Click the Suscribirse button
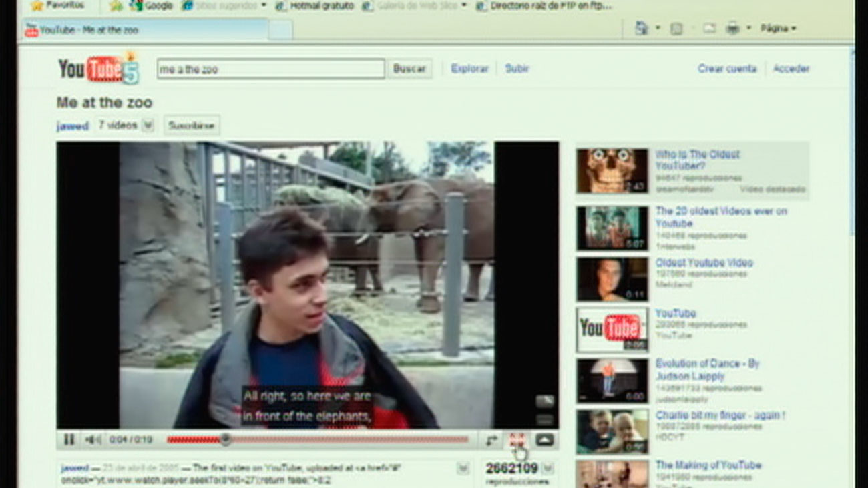The image size is (868, 488). coord(191,126)
